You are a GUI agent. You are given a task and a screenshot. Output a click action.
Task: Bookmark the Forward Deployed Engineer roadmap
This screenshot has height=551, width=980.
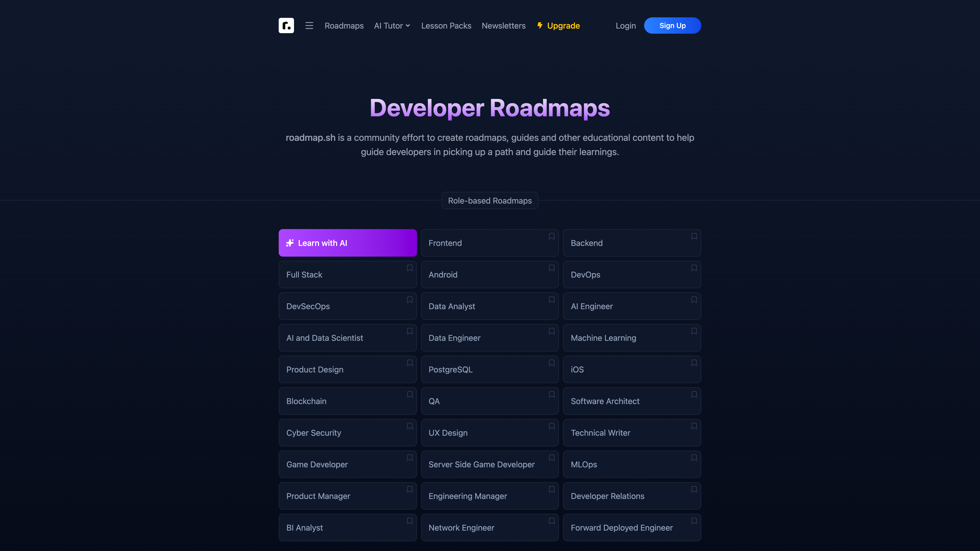[694, 521]
